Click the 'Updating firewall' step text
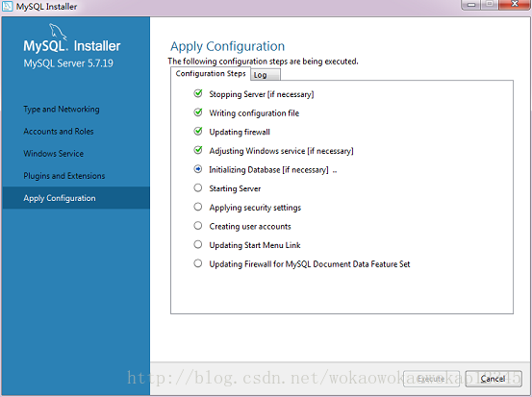Screen dimensions: 532x397 pos(240,132)
